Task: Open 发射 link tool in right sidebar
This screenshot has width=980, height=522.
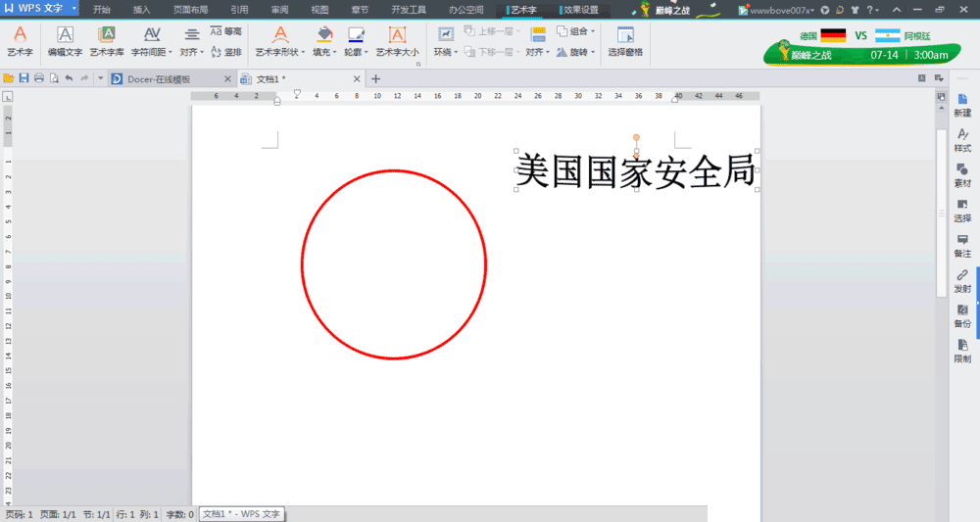Action: 962,281
